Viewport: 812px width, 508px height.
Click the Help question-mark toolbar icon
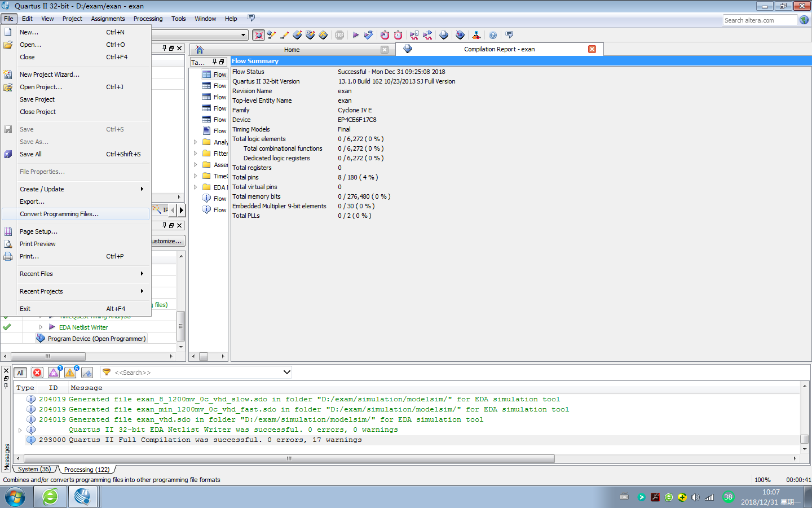pos(492,34)
